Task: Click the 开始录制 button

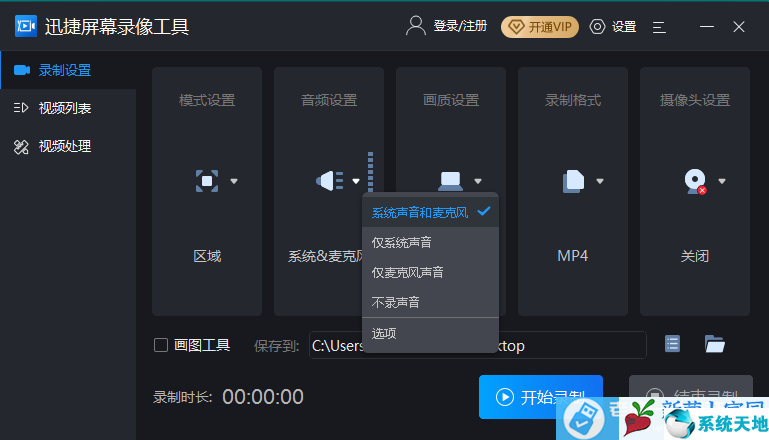Action: tap(540, 396)
